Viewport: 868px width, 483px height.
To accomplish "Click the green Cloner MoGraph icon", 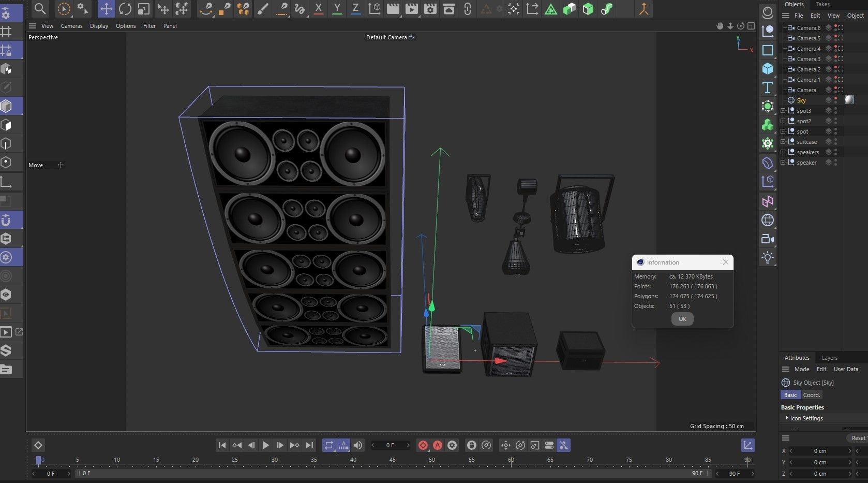I will (x=768, y=125).
